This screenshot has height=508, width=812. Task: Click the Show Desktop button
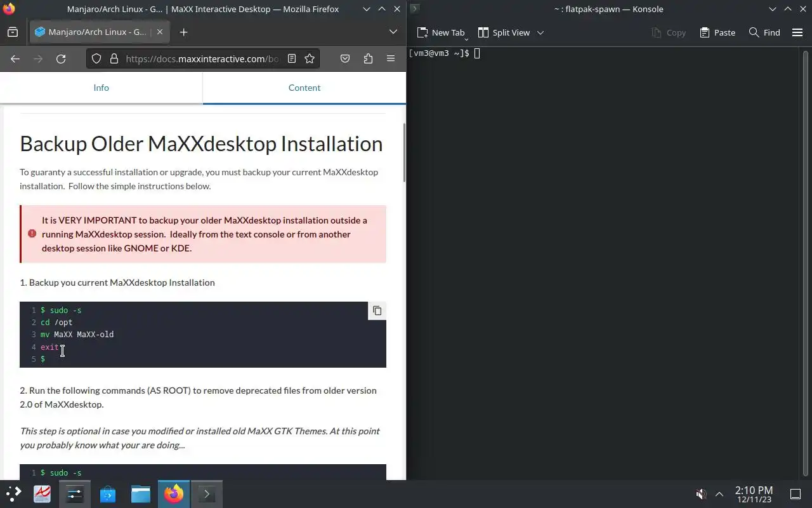point(795,494)
